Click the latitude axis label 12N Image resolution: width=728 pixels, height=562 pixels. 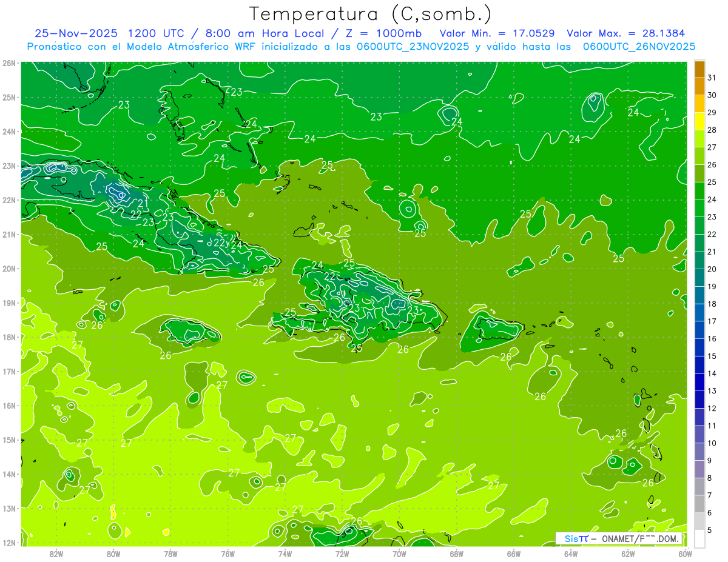pyautogui.click(x=9, y=543)
